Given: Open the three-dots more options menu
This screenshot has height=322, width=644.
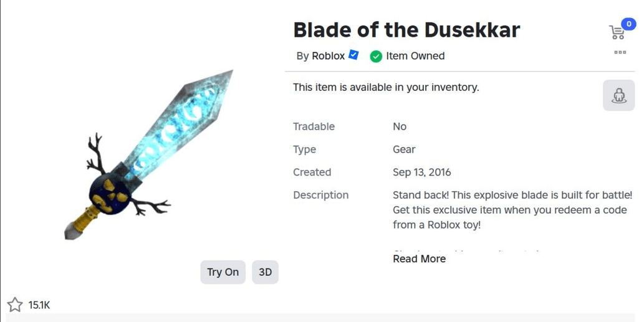Looking at the screenshot, I should pos(620,52).
